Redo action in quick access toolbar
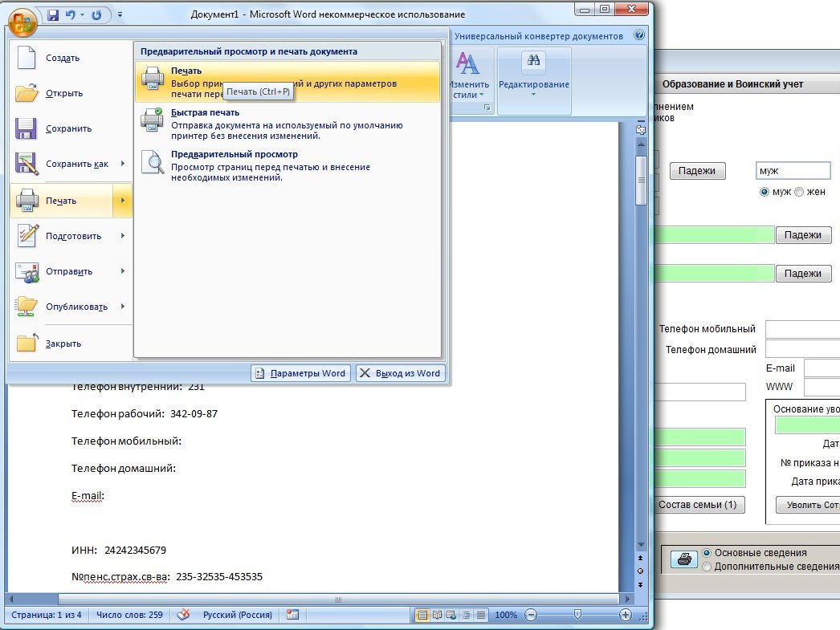840x630 pixels. (96, 15)
